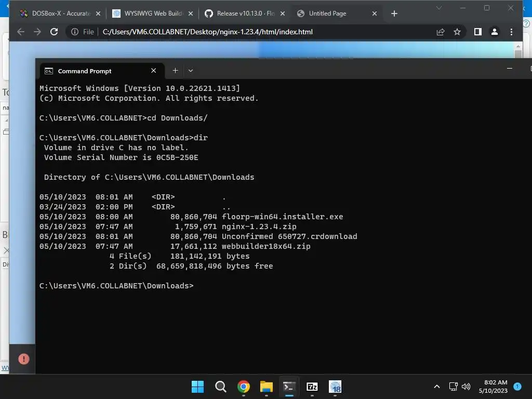
Task: Open a new browser tab
Action: 394,14
